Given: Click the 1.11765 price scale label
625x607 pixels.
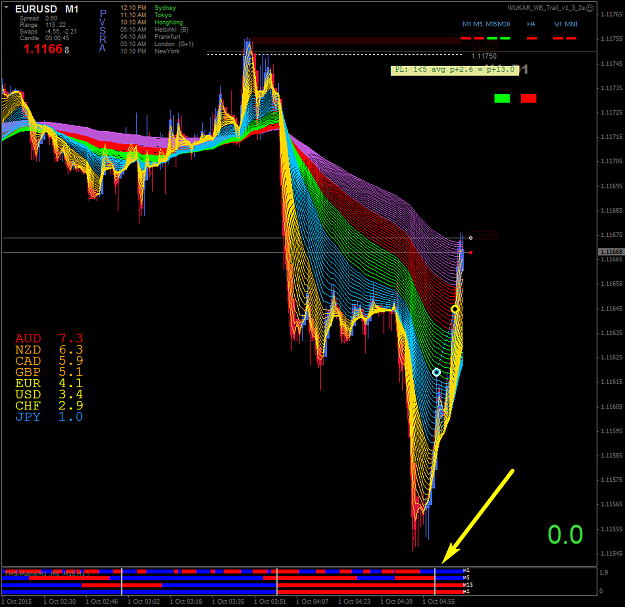Looking at the screenshot, I should pyautogui.click(x=611, y=14).
